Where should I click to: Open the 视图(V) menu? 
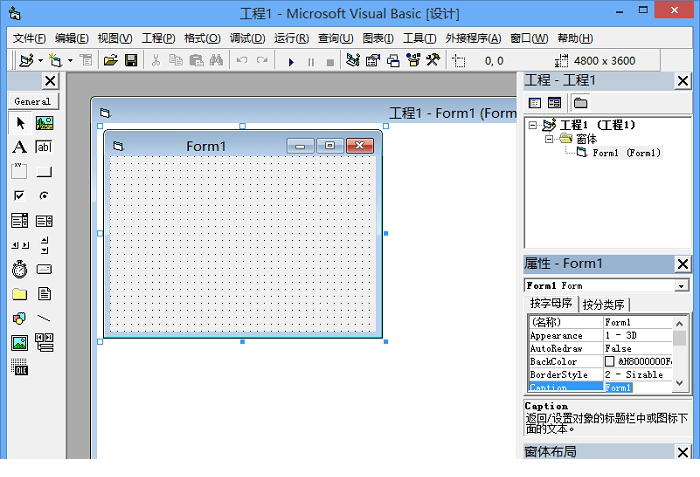tap(115, 38)
